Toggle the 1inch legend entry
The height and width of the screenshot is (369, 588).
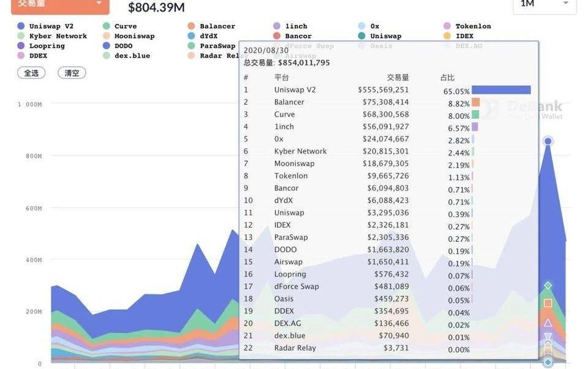click(277, 26)
